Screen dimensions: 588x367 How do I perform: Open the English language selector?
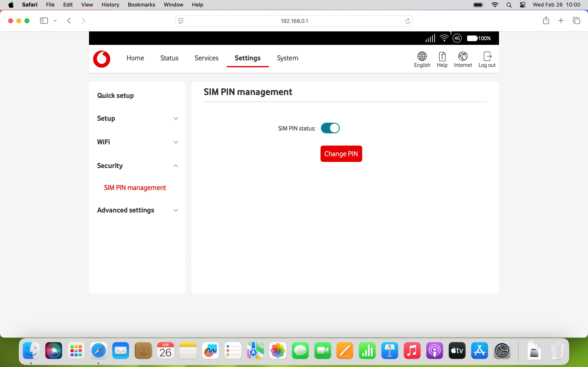coord(422,60)
